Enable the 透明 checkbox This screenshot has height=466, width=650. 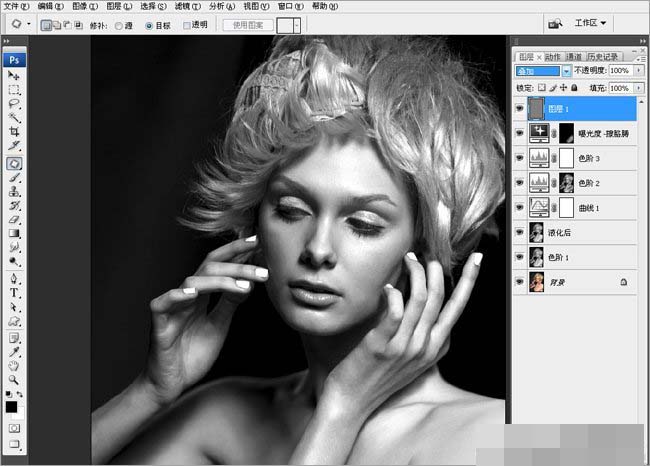187,23
